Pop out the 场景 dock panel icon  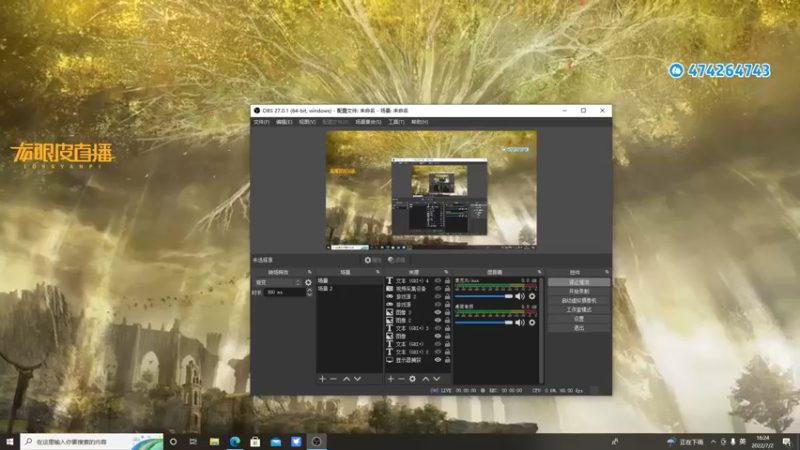(x=378, y=272)
